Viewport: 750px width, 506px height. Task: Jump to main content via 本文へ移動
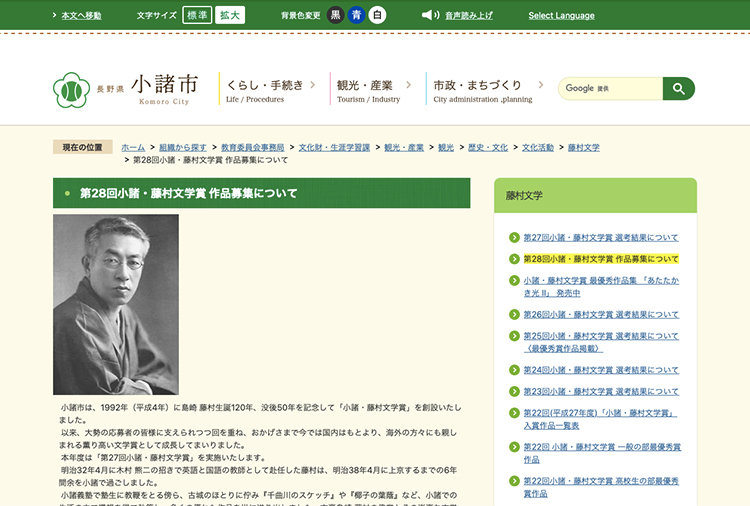tap(81, 16)
